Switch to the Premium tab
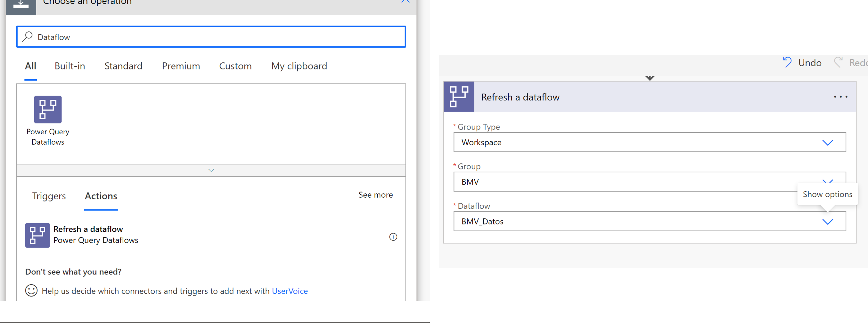 [181, 66]
